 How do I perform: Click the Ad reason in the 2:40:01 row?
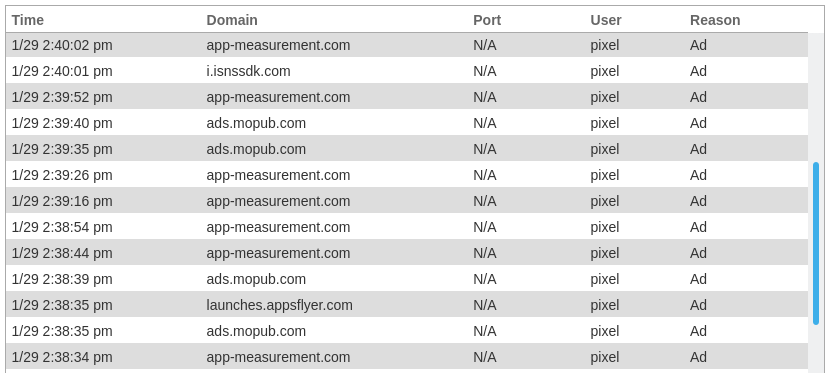click(698, 71)
